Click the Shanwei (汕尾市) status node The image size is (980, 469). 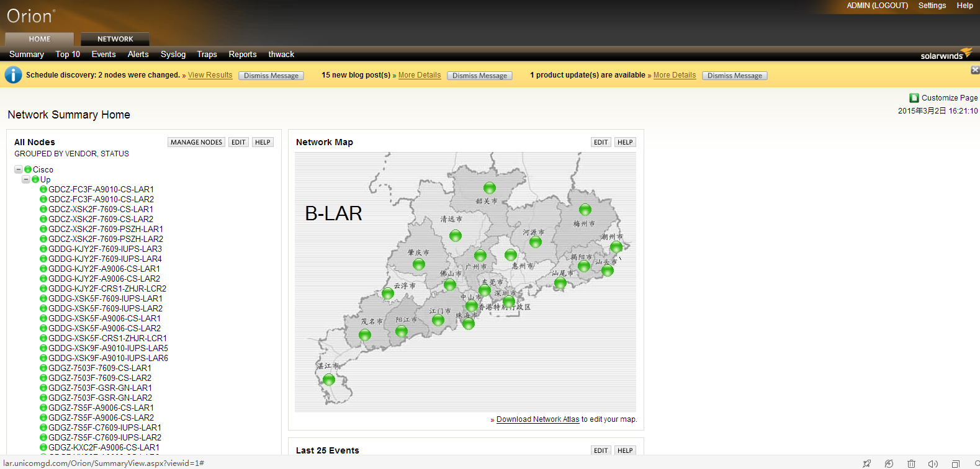[x=560, y=284]
